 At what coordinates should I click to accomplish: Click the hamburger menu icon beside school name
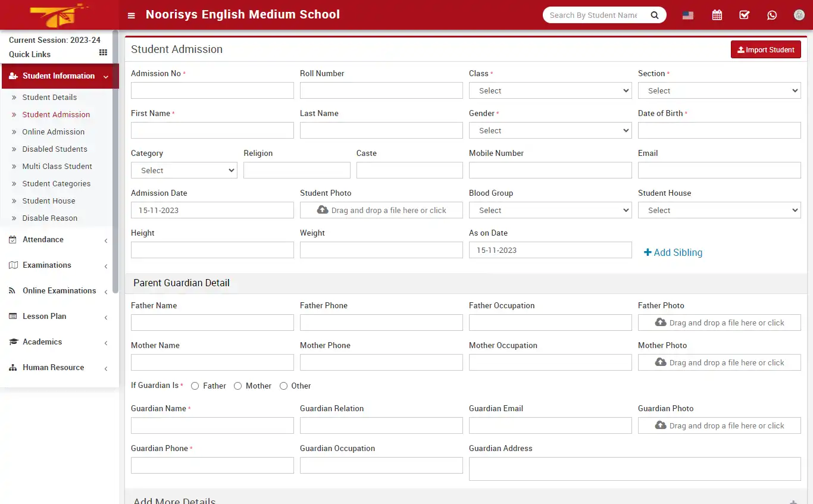pyautogui.click(x=132, y=15)
